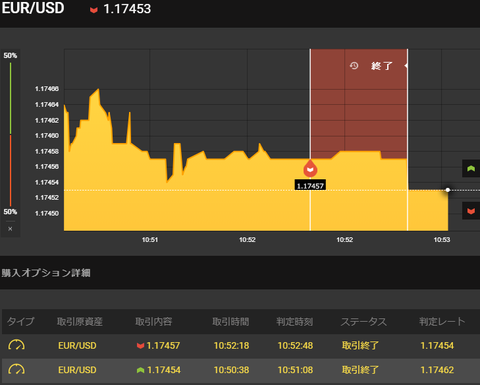Close the 50% sentiment bar with X

pyautogui.click(x=10, y=229)
